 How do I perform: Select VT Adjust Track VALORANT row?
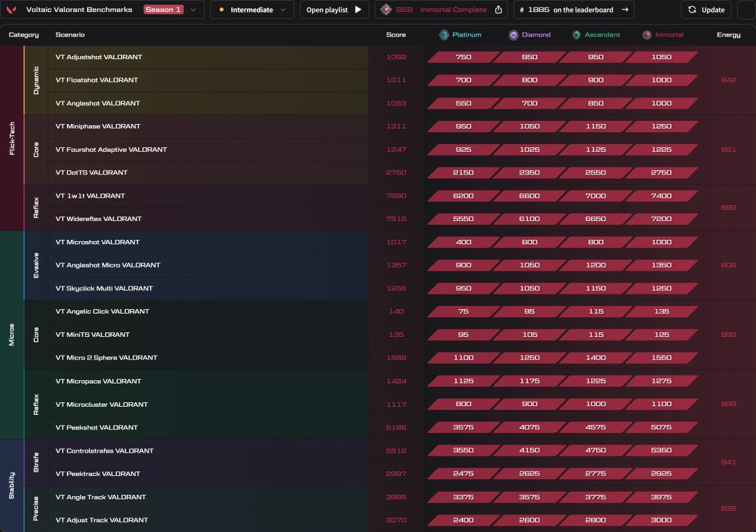click(209, 520)
